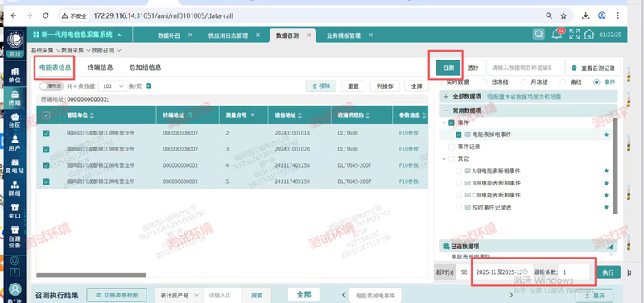Open the 终端信息 tab

point(100,68)
